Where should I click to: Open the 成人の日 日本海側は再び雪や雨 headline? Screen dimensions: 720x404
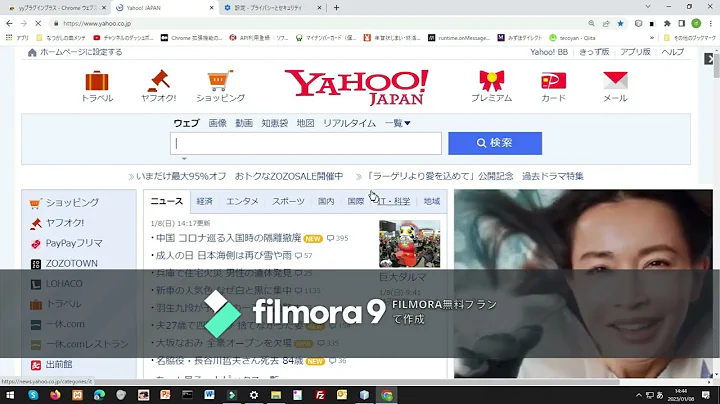click(x=224, y=255)
